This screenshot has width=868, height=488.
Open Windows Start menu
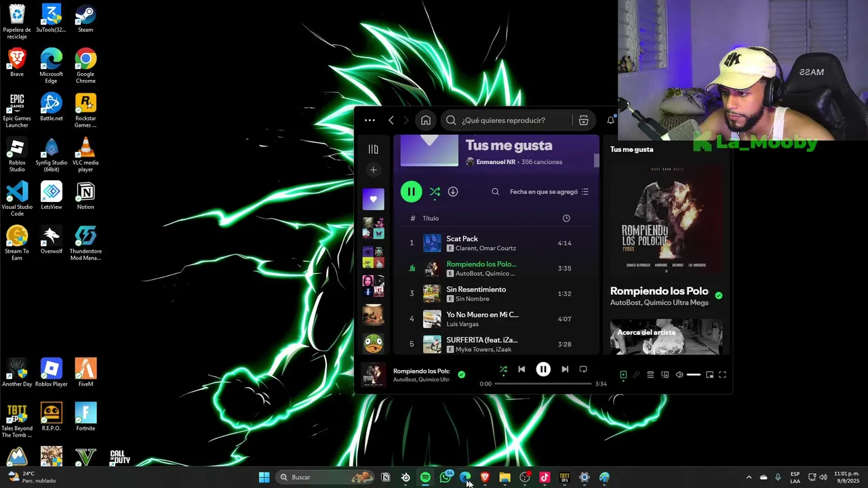coord(264,477)
